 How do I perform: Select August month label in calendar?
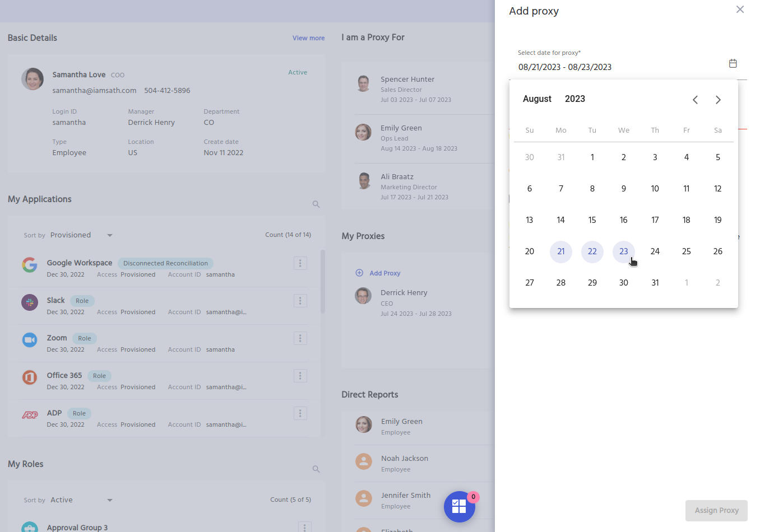tap(537, 99)
